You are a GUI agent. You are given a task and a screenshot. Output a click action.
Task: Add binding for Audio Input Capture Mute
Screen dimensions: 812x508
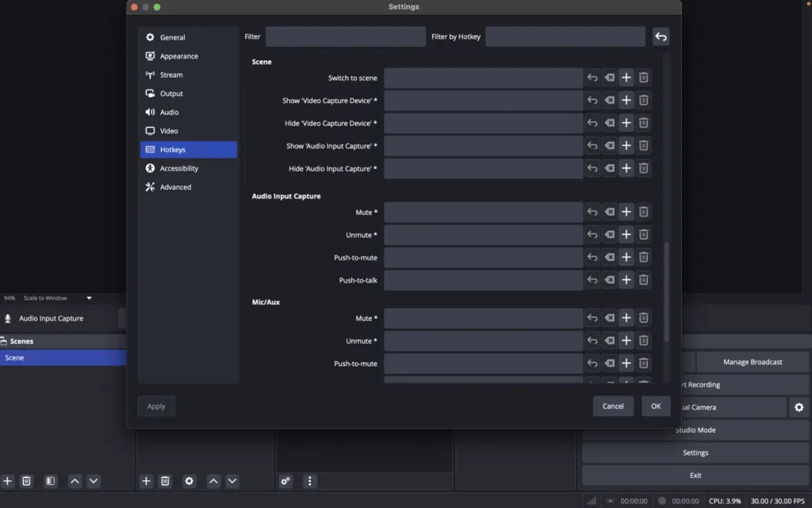pyautogui.click(x=626, y=212)
